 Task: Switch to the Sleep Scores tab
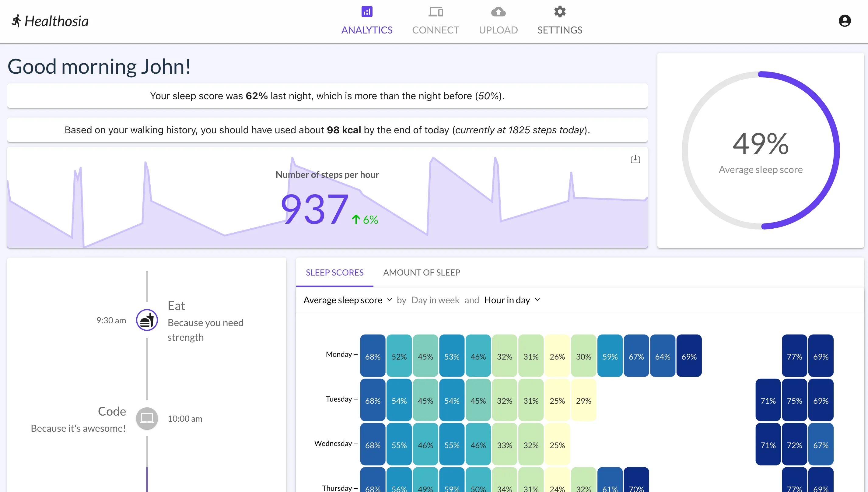pos(335,272)
